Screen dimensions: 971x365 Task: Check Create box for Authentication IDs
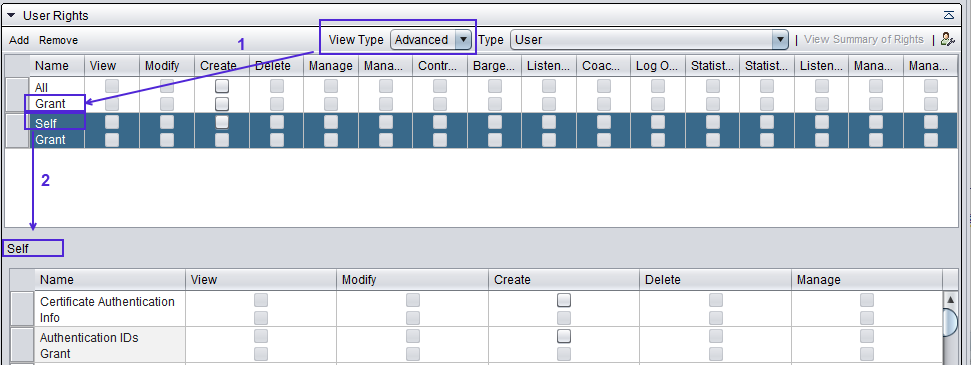click(x=564, y=336)
